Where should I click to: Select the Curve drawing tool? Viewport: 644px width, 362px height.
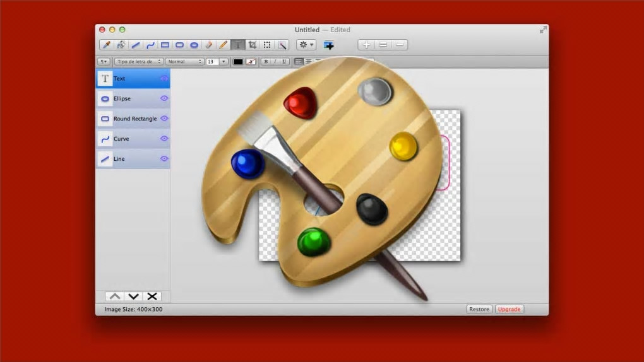(150, 45)
